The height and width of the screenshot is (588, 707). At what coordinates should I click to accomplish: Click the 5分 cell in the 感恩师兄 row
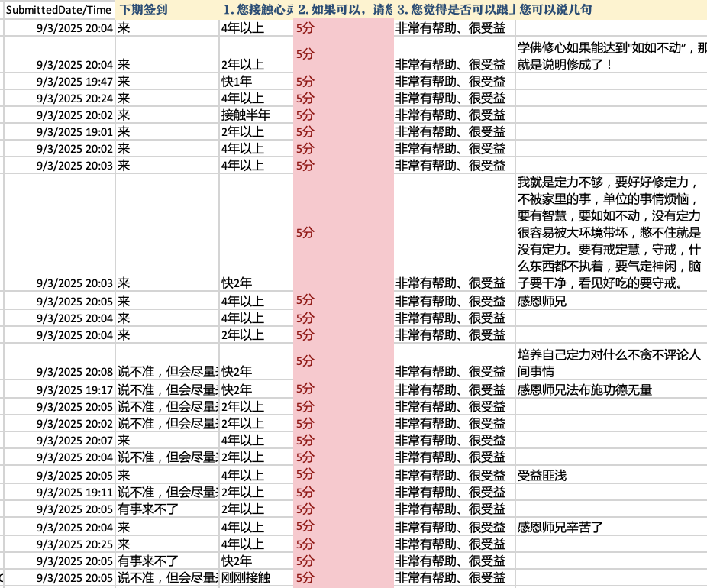coord(344,301)
